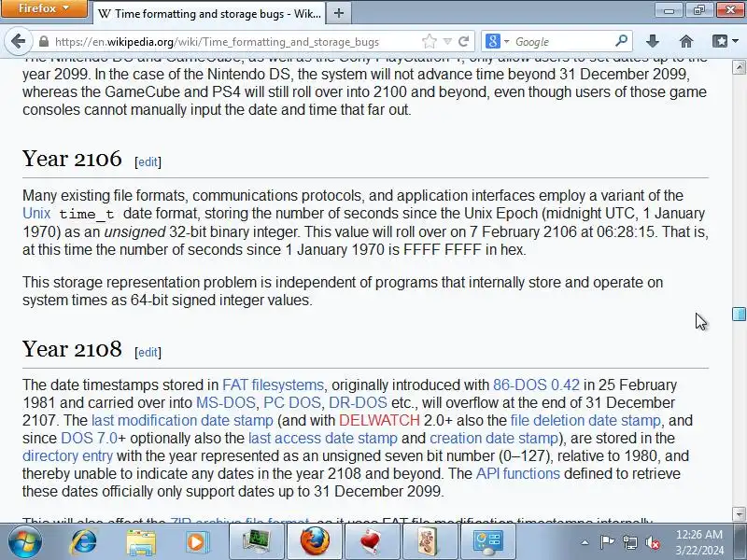
Task: Click the network status tray icon
Action: pos(629,542)
